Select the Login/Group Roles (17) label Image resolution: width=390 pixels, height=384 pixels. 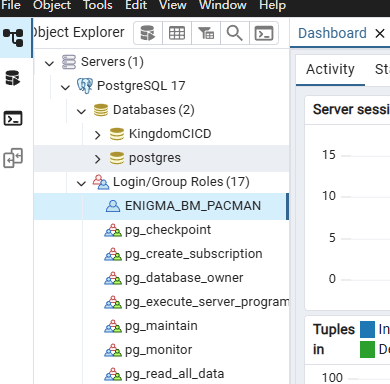[181, 182]
